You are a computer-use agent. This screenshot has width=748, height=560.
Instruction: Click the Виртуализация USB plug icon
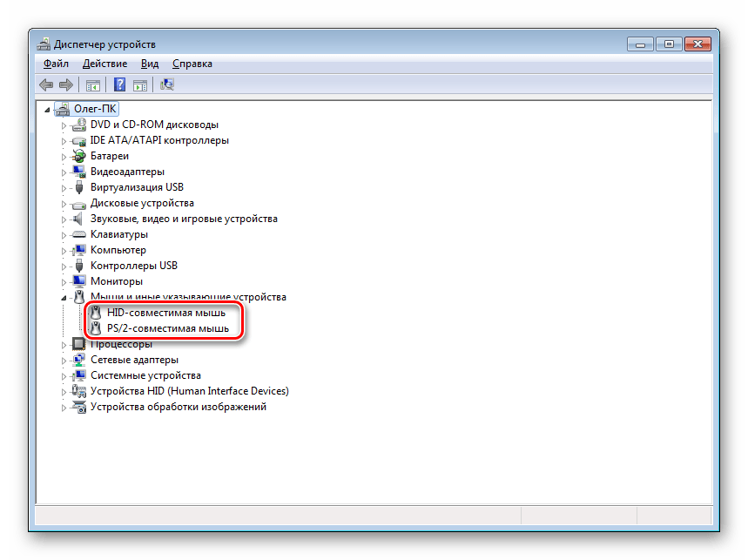(x=79, y=187)
